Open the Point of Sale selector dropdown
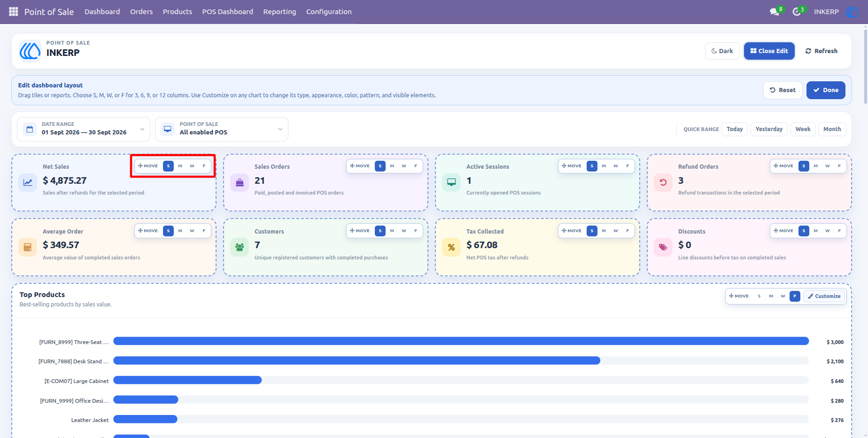Viewport: 868px width, 438px height. (x=222, y=129)
